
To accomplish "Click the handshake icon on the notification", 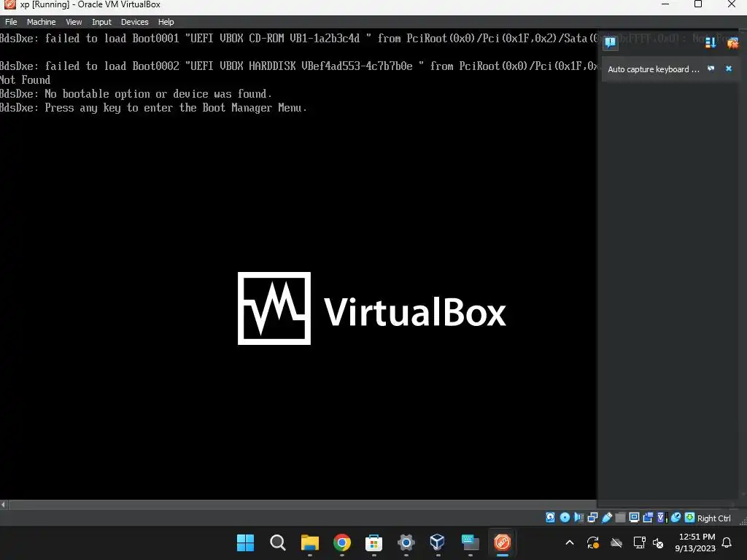I will click(x=711, y=69).
